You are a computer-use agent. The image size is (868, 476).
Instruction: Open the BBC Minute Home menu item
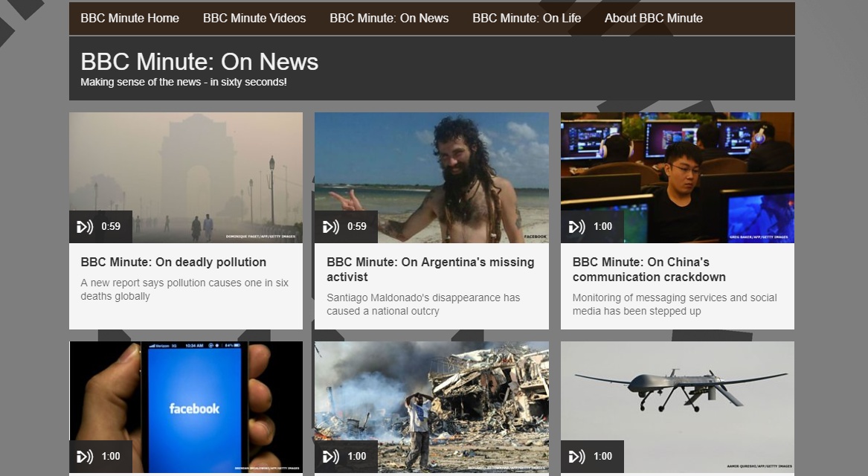129,19
